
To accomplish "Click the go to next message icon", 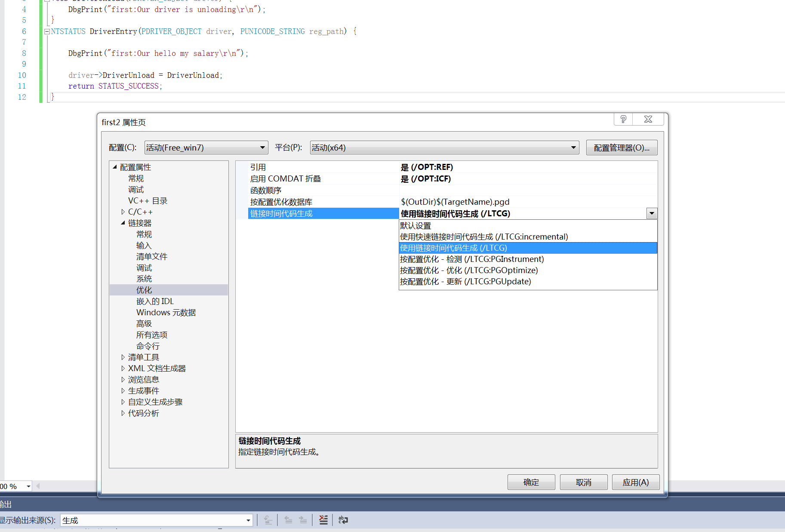I will [303, 520].
